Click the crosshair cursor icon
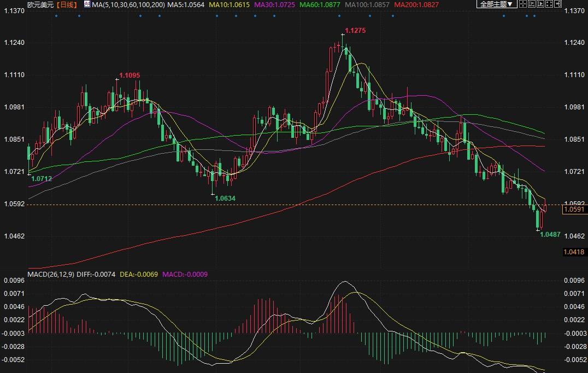The width and height of the screenshot is (588, 373). [x=523, y=4]
